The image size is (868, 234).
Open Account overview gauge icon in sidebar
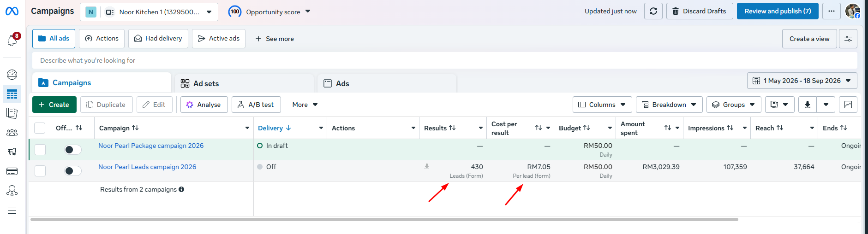[x=12, y=75]
